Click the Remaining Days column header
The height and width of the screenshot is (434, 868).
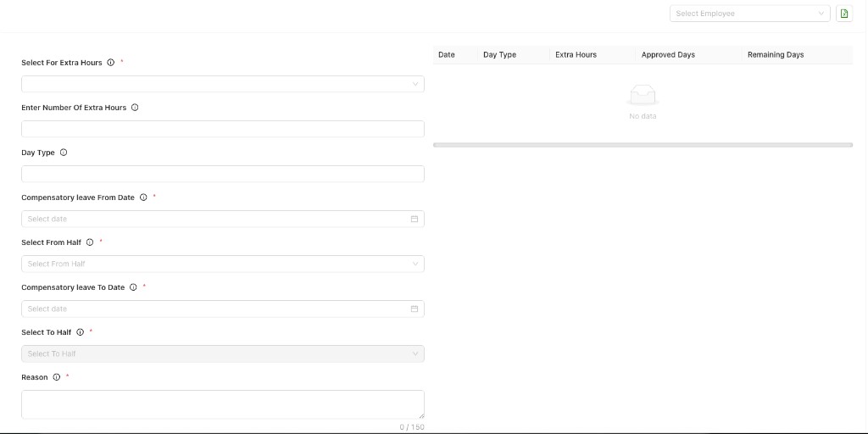[x=797, y=55]
